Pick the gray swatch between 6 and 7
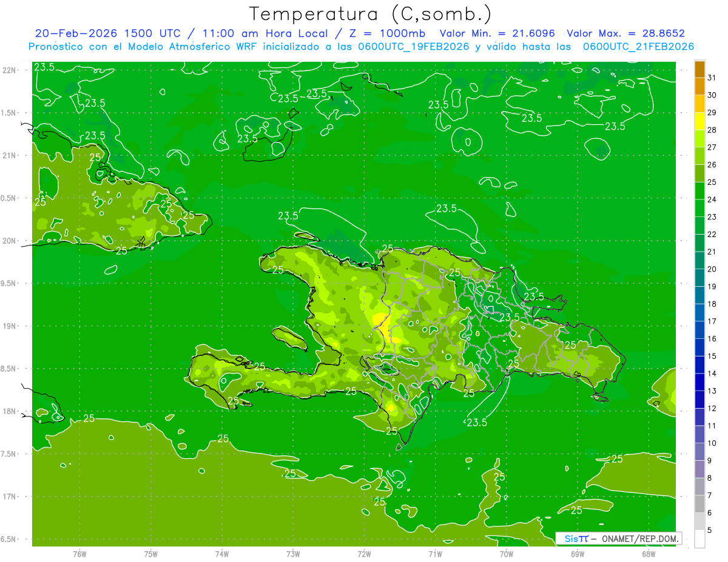Viewport: 728px width, 562px height. point(699,504)
